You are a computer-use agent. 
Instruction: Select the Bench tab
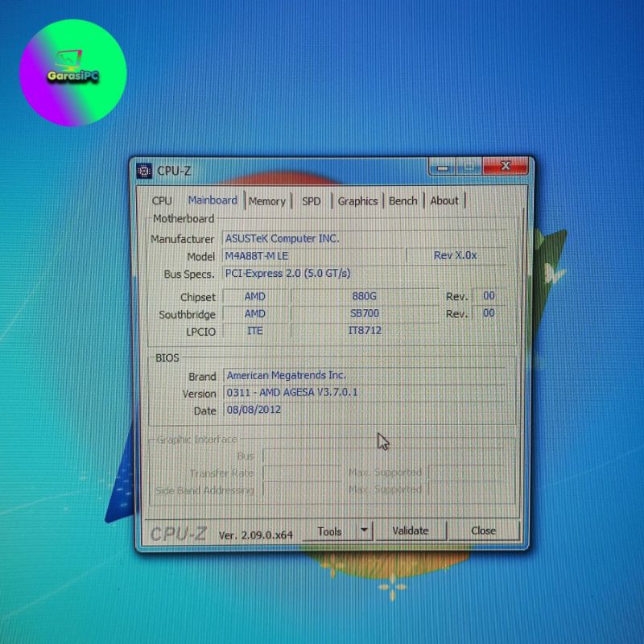pos(403,201)
